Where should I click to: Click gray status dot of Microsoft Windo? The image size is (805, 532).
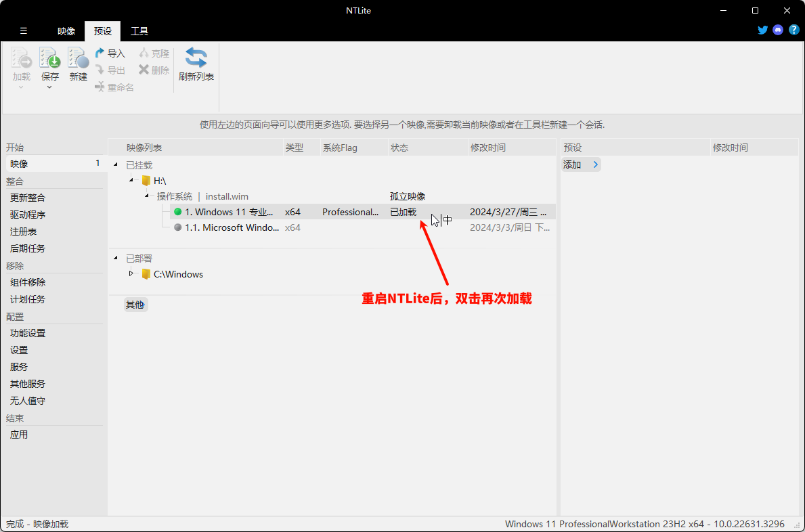pos(177,227)
